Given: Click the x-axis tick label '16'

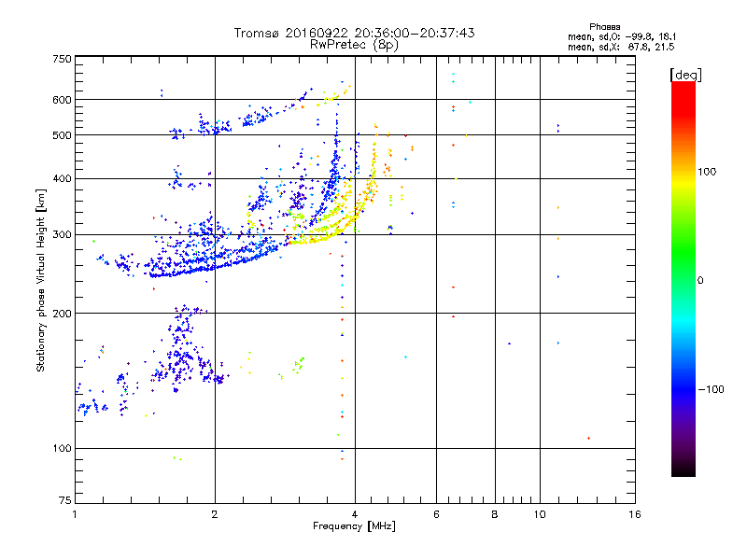Looking at the screenshot, I should point(635,514).
